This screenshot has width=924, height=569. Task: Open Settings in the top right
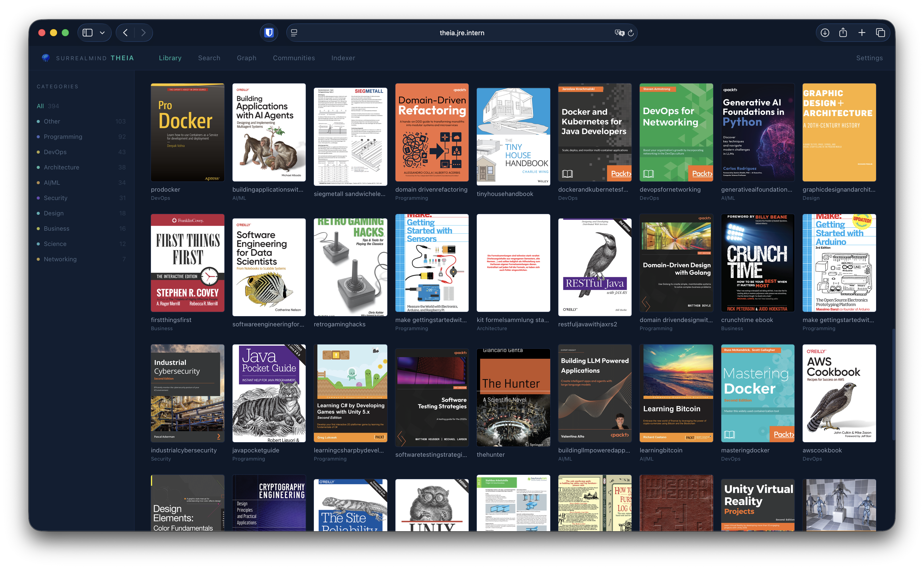[869, 58]
